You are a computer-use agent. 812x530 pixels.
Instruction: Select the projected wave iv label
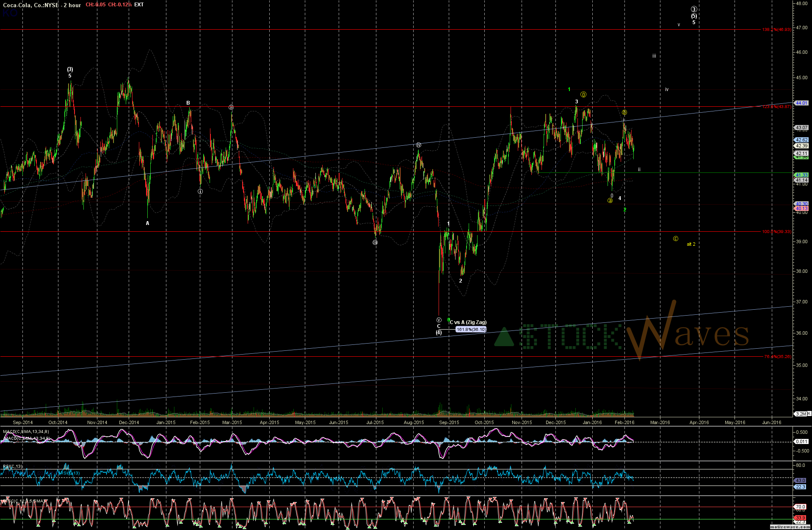pyautogui.click(x=667, y=89)
